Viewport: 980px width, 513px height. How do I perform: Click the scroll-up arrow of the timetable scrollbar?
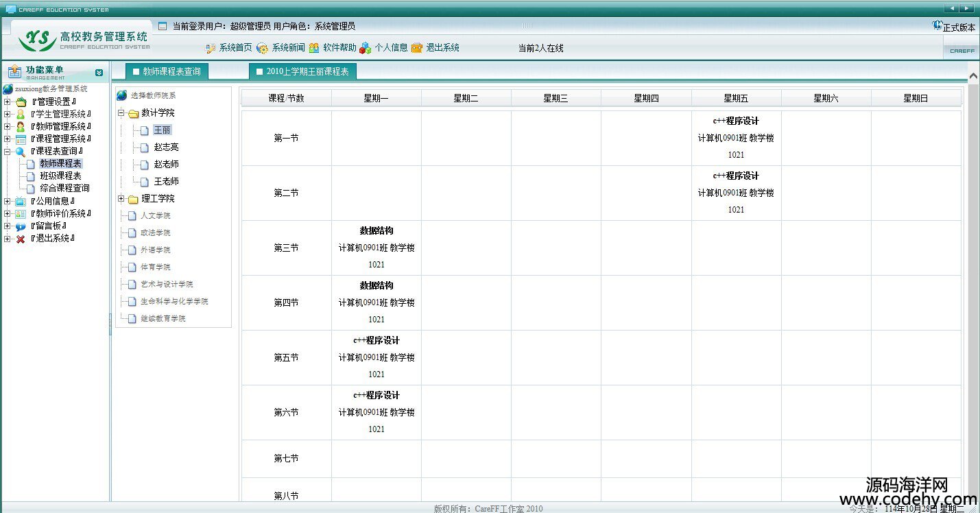[x=973, y=74]
